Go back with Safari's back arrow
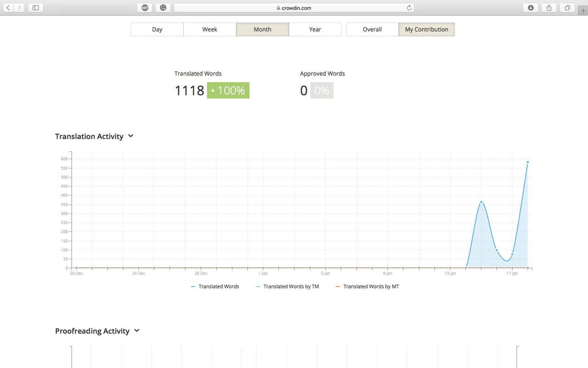Screen dimensions: 588x368 click(x=8, y=8)
